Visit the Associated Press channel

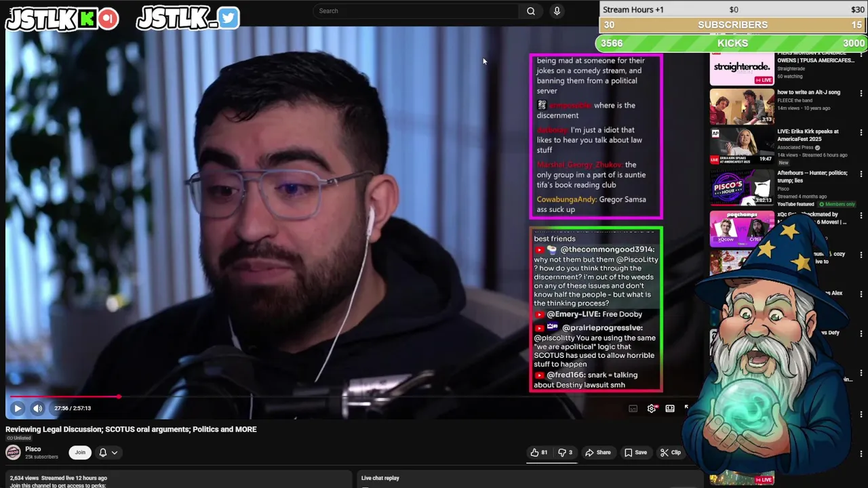(795, 147)
